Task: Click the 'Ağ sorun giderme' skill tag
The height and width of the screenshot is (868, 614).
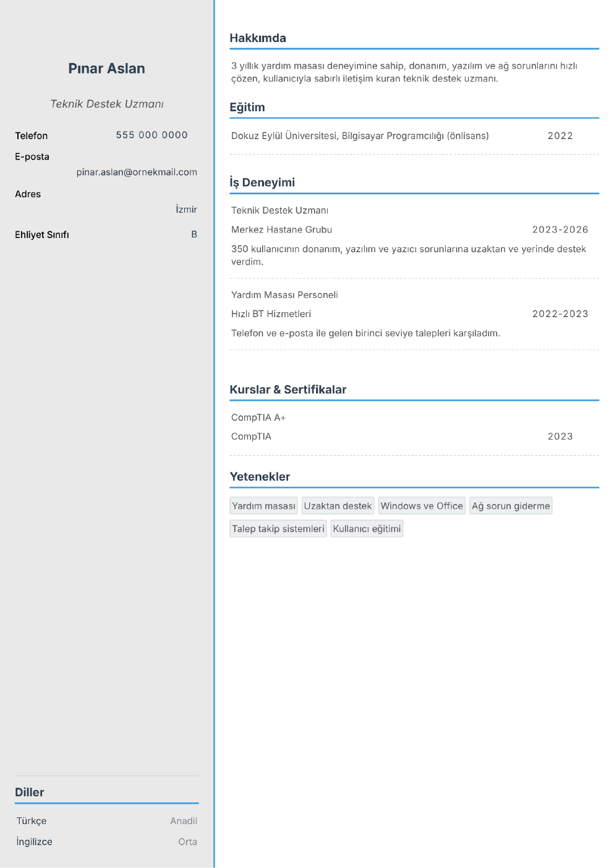Action: tap(511, 506)
